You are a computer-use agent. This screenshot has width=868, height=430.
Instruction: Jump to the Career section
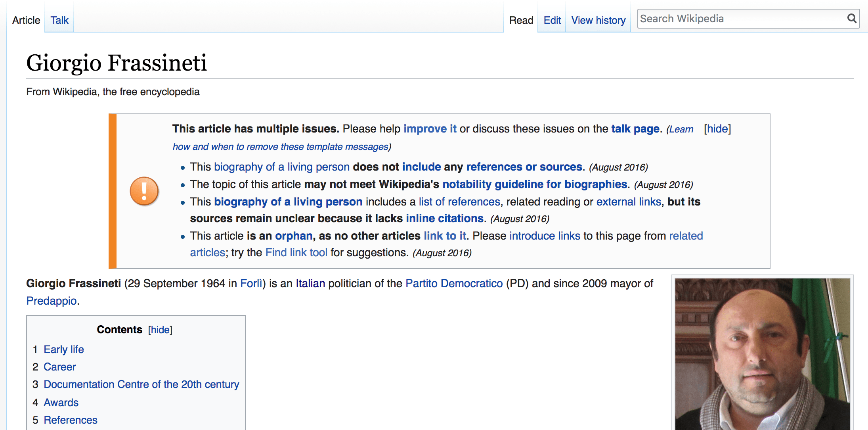pyautogui.click(x=59, y=367)
